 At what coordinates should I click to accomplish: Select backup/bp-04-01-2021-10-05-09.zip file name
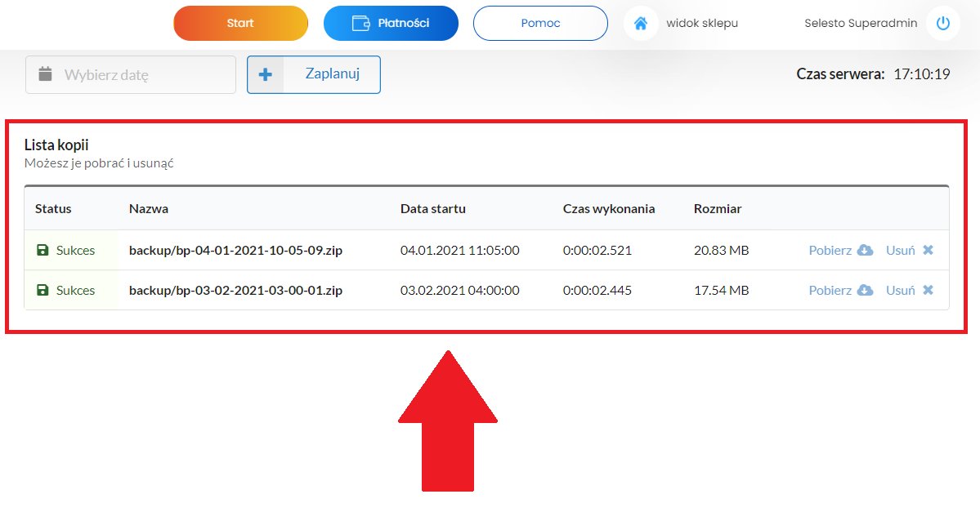pos(235,251)
